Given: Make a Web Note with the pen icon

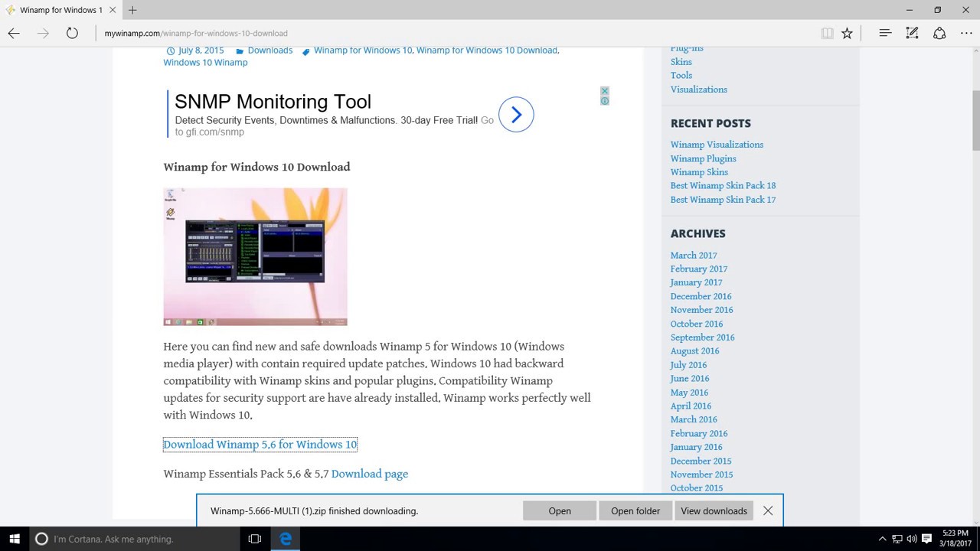Looking at the screenshot, I should click(x=912, y=33).
